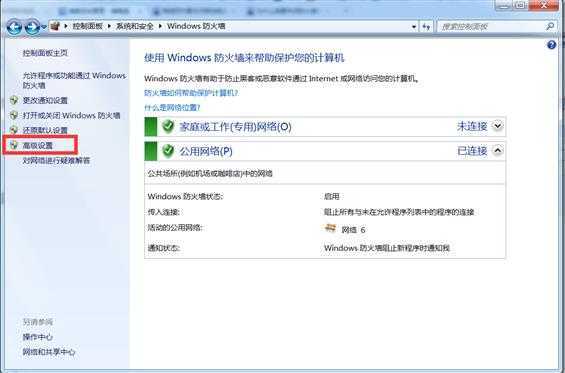Open 防火墙如何帮助保护计算机 help link
This screenshot has height=373, width=565.
(x=191, y=93)
